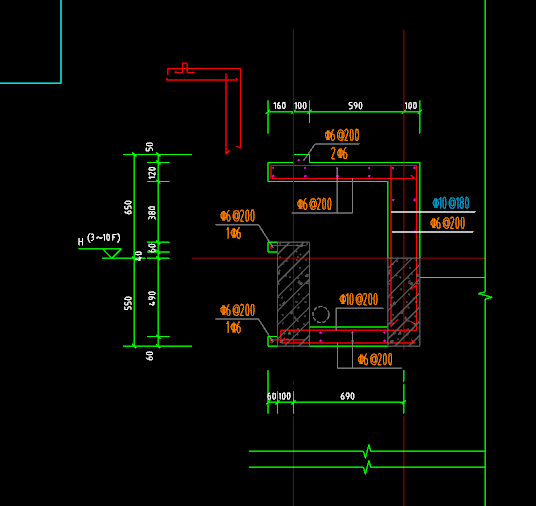Select "Φ6@200" directly beneath blue "Φ10@180"

[447, 223]
